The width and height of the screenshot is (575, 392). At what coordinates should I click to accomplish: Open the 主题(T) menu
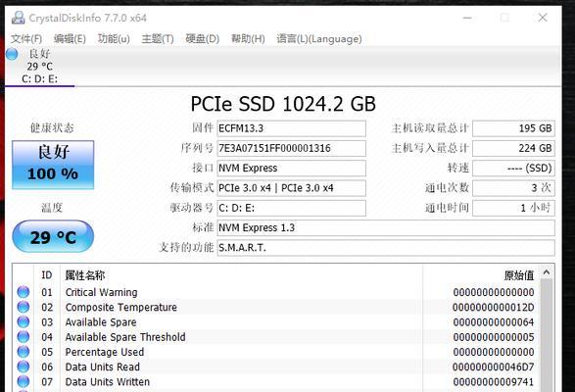158,38
